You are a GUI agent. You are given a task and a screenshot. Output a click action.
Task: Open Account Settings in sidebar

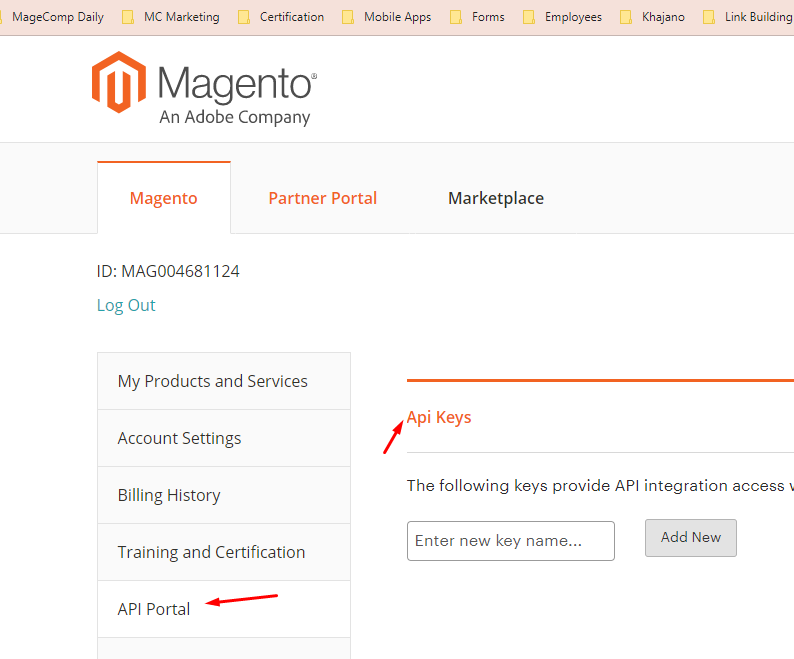click(224, 438)
